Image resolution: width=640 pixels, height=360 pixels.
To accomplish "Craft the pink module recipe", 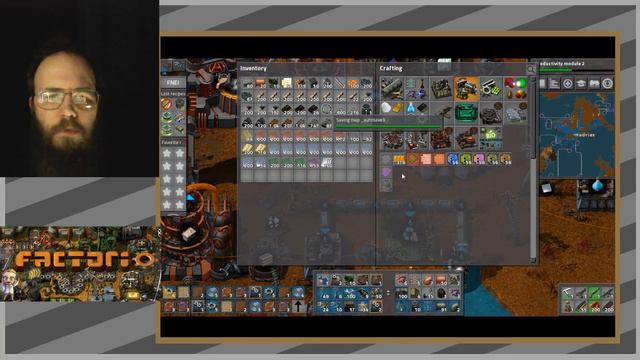I will coord(479,159).
